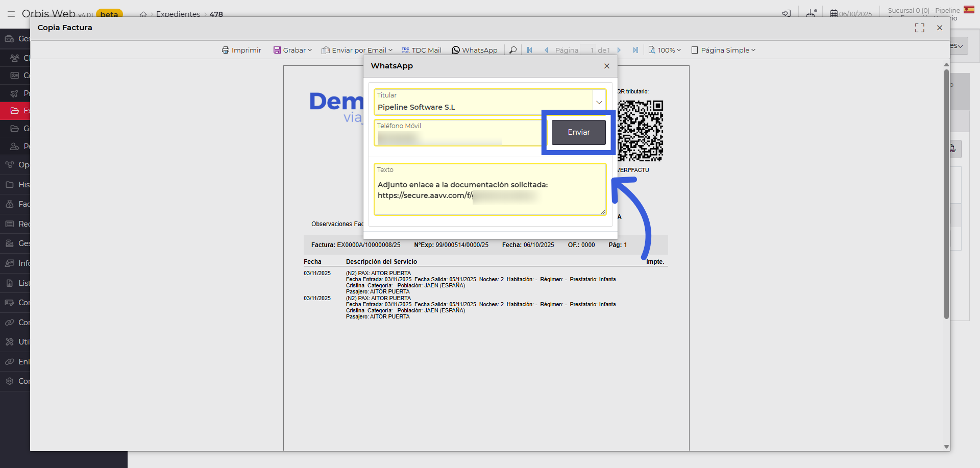The image size is (980, 468).
Task: Go to the last page of the report
Action: [x=635, y=50]
